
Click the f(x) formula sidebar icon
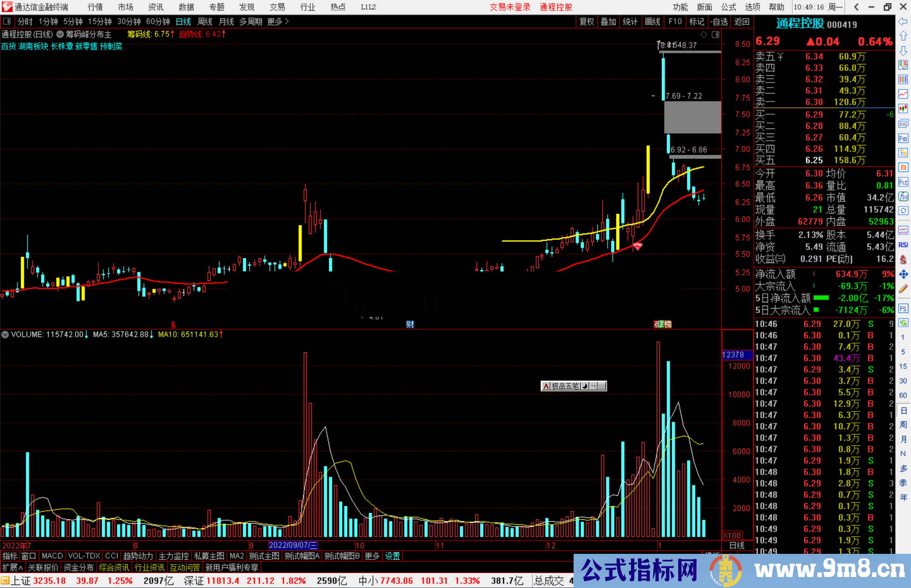[x=903, y=196]
